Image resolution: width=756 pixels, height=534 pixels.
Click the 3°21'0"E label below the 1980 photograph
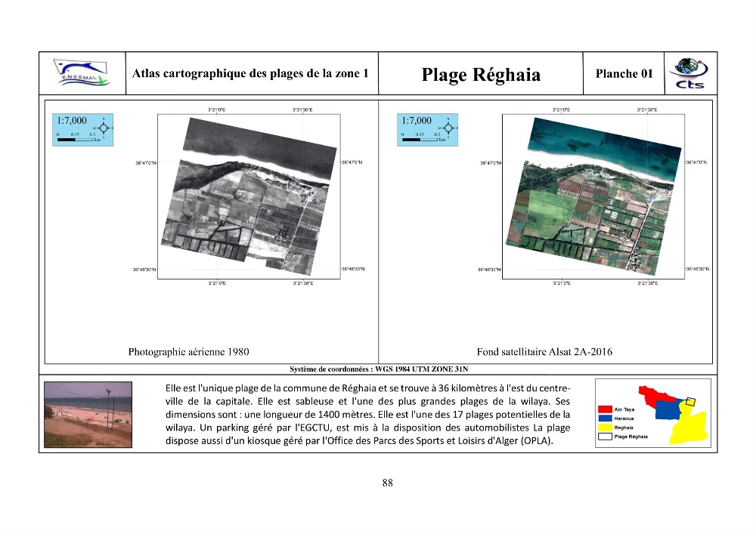217,283
